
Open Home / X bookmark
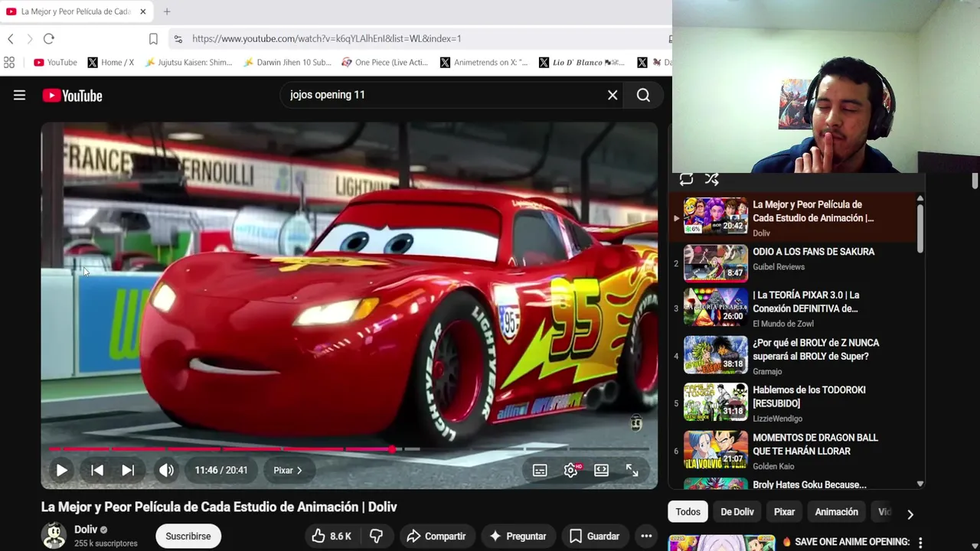(x=110, y=63)
